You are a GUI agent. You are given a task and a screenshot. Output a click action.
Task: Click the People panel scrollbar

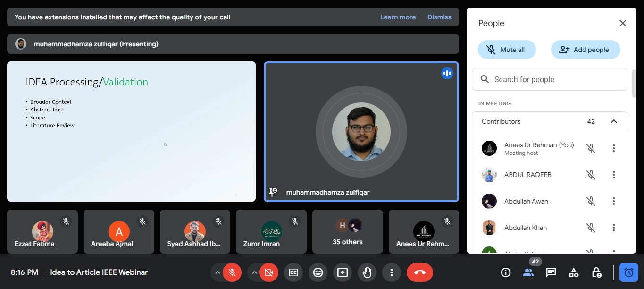click(x=634, y=84)
